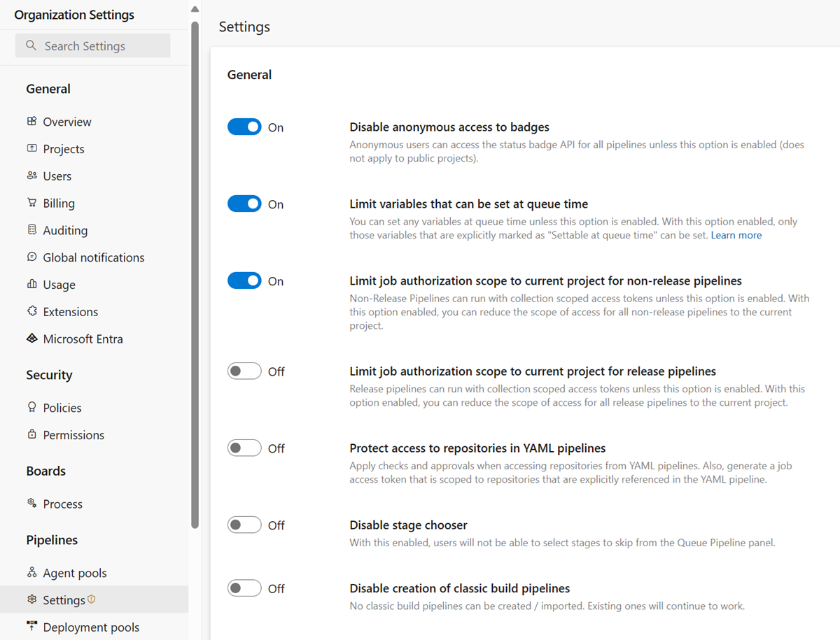Enable job scope limit for release pipelines
The image size is (840, 640).
tap(244, 371)
